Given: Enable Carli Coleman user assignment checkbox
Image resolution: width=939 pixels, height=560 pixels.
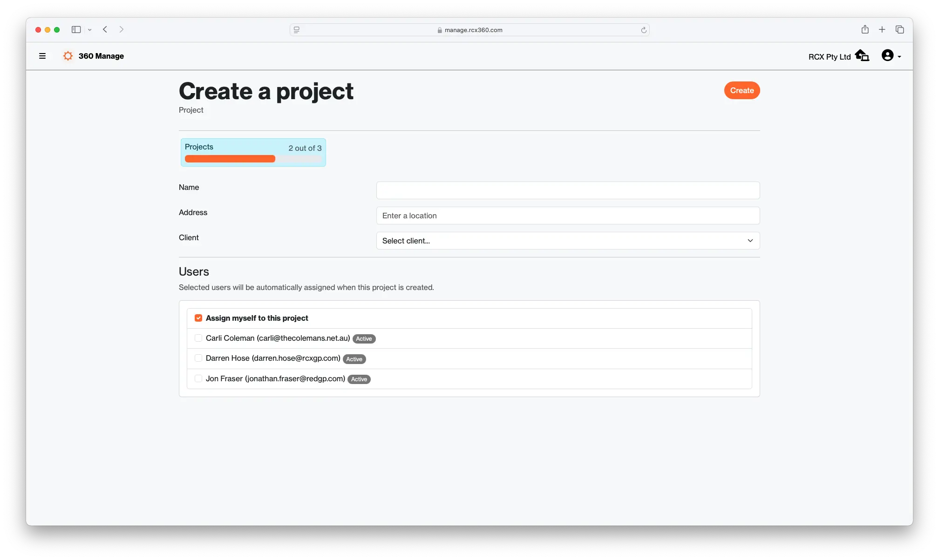Looking at the screenshot, I should tap(198, 338).
